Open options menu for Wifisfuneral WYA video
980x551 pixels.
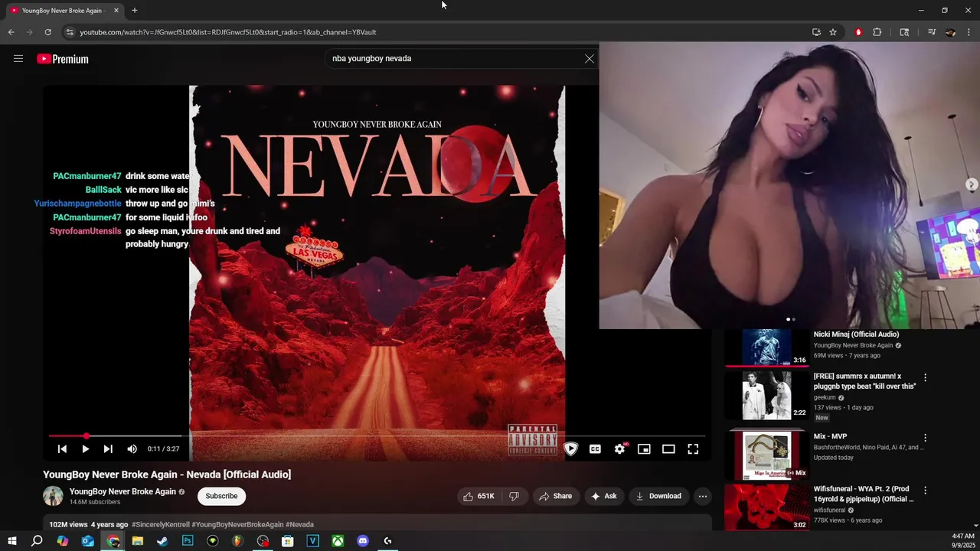[925, 490]
